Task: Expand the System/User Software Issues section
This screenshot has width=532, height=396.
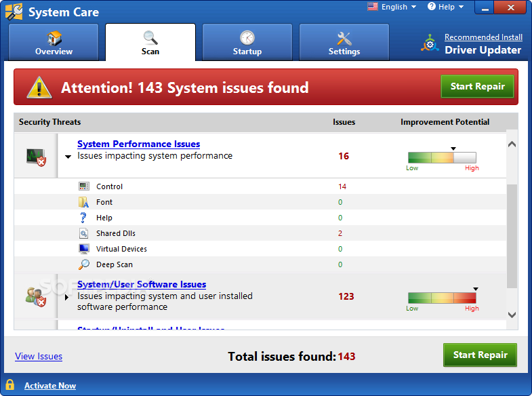Action: coord(67,297)
